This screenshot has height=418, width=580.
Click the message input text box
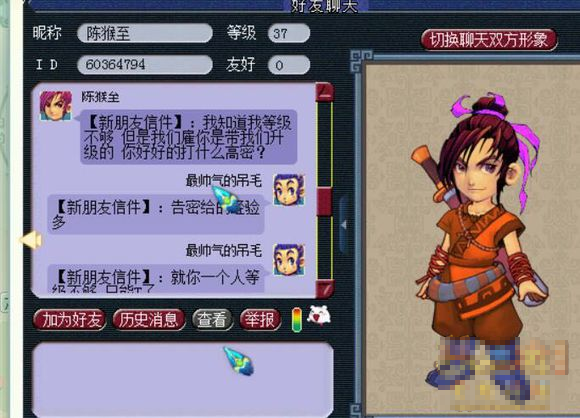click(183, 380)
